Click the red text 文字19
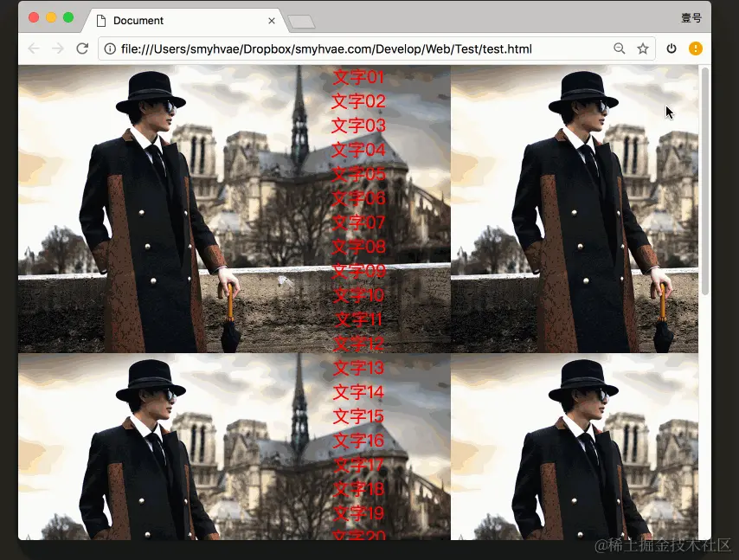The height and width of the screenshot is (560, 739). click(x=358, y=513)
